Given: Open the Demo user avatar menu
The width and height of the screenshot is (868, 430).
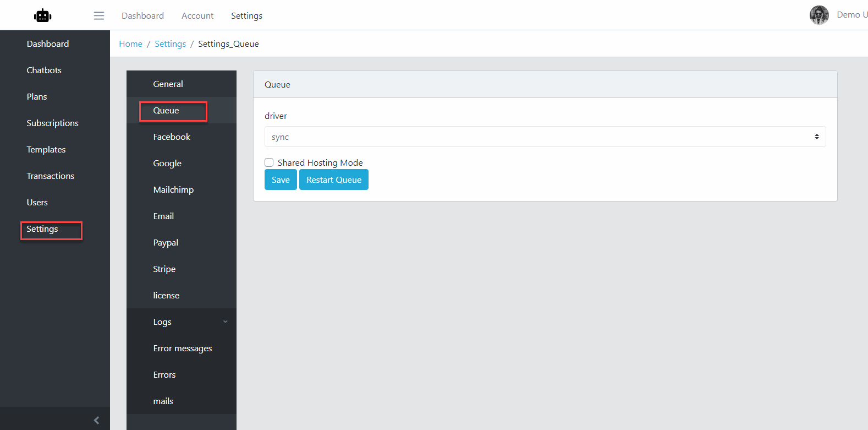Looking at the screenshot, I should point(819,15).
